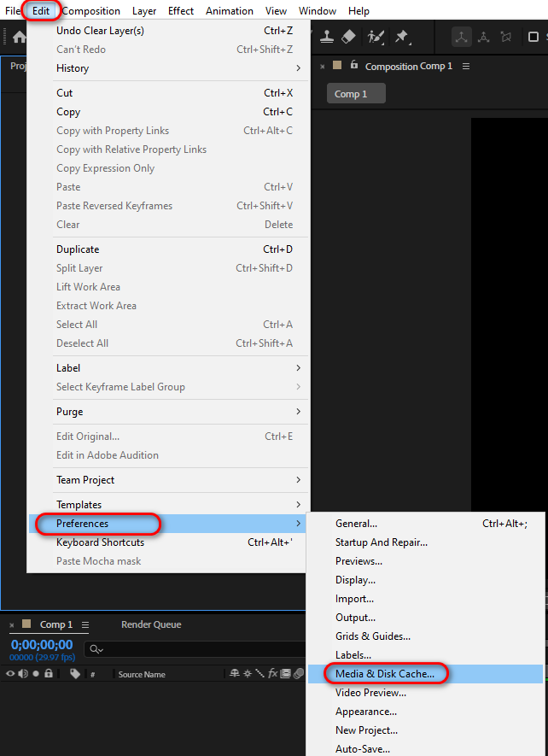The width and height of the screenshot is (548, 756).
Task: Open Keyboard Shortcuts from Edit menu
Action: (x=168, y=542)
